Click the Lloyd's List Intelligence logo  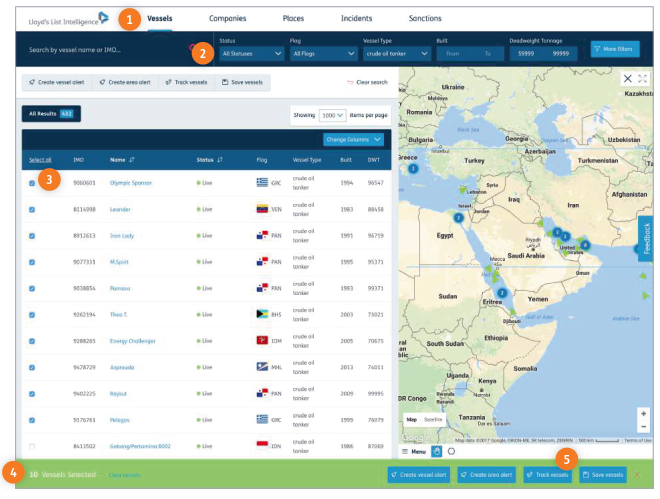(x=68, y=20)
